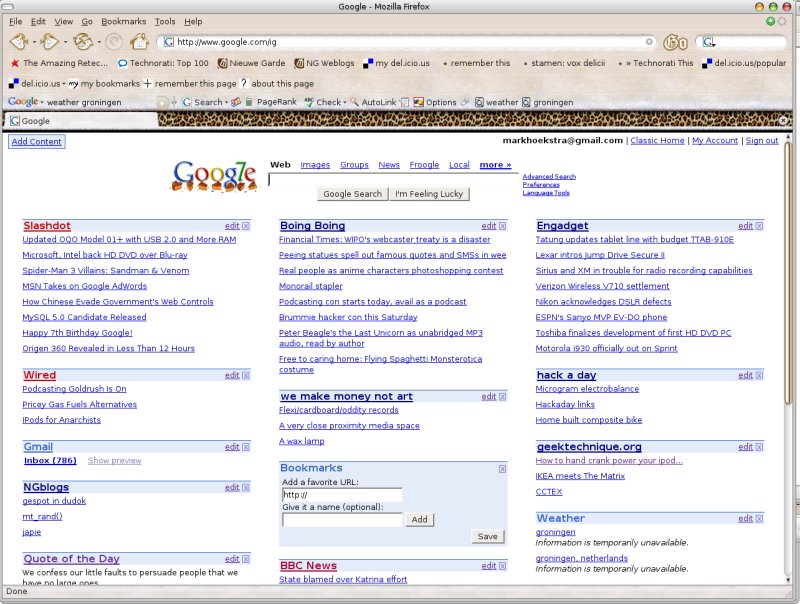Remove the Slashdot module with its X
This screenshot has height=604, width=800.
point(246,226)
